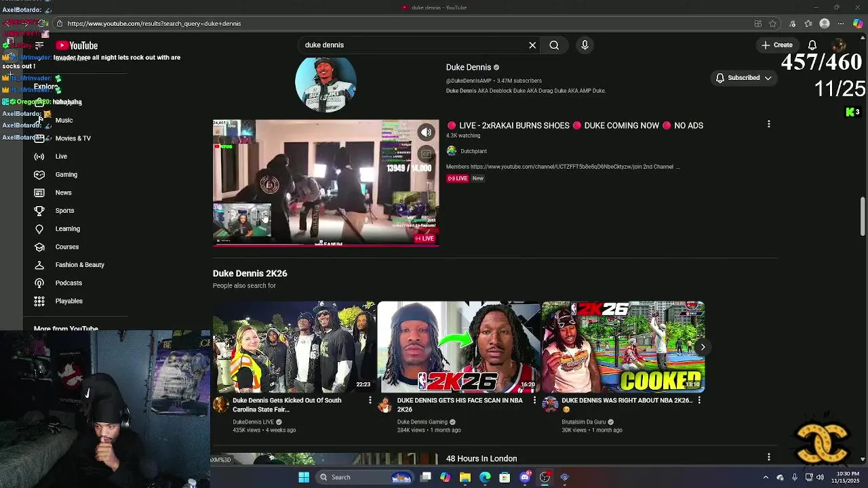The image size is (868, 488).
Task: Open options for 48 Hours In London
Action: pyautogui.click(x=768, y=457)
